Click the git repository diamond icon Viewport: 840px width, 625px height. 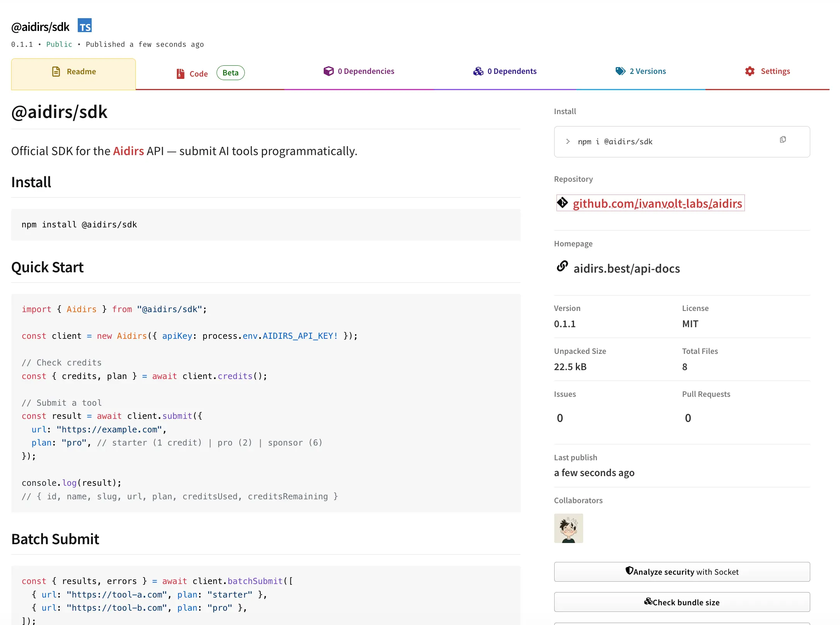click(562, 202)
